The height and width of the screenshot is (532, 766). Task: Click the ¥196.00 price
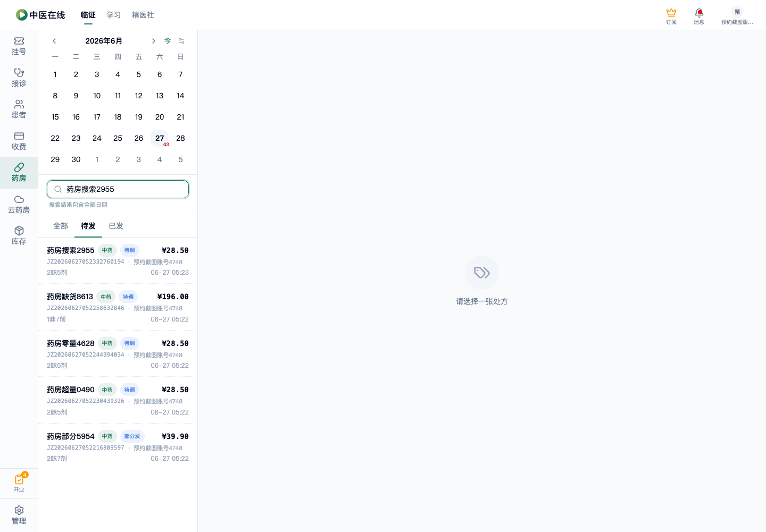point(173,297)
